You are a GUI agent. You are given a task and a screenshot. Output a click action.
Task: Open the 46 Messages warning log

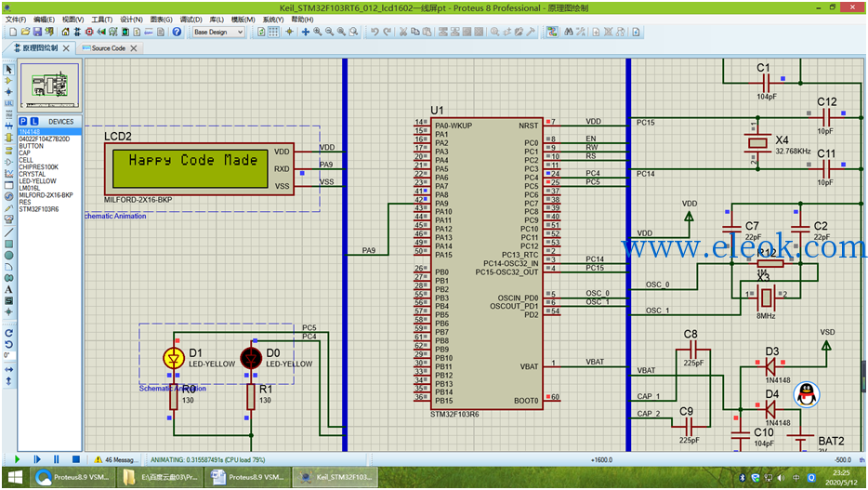pos(114,459)
